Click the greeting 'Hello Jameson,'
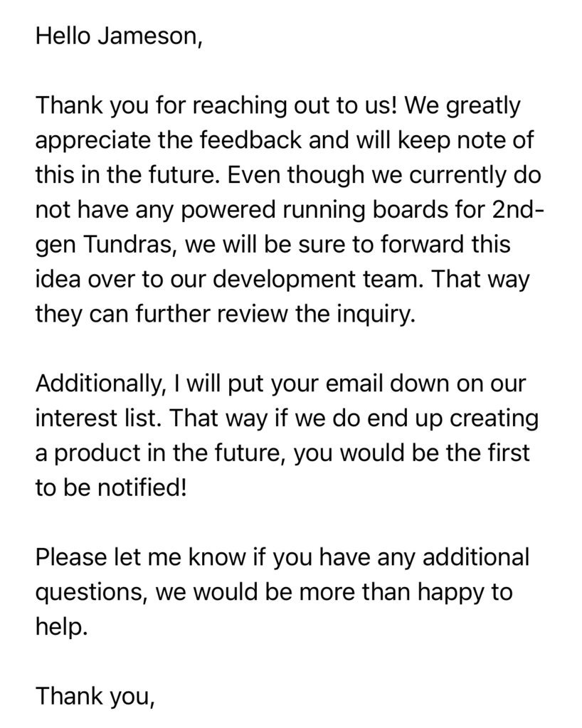The width and height of the screenshot is (582, 728). pos(120,36)
